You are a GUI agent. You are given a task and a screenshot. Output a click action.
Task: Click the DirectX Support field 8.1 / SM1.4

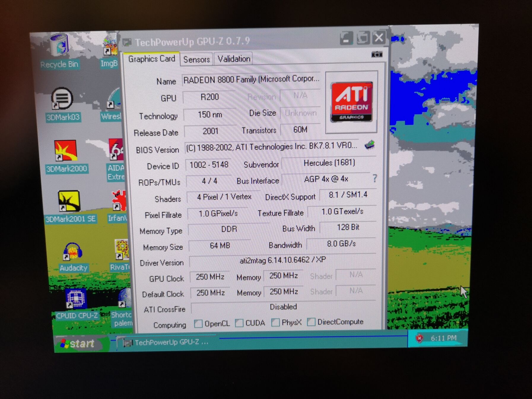pos(348,195)
